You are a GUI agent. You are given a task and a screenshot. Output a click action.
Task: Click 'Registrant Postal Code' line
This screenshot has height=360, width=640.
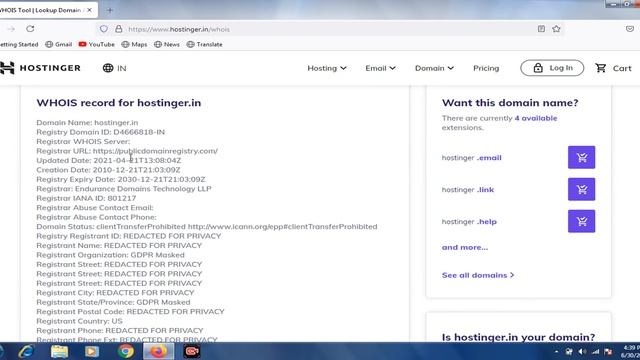(131, 311)
